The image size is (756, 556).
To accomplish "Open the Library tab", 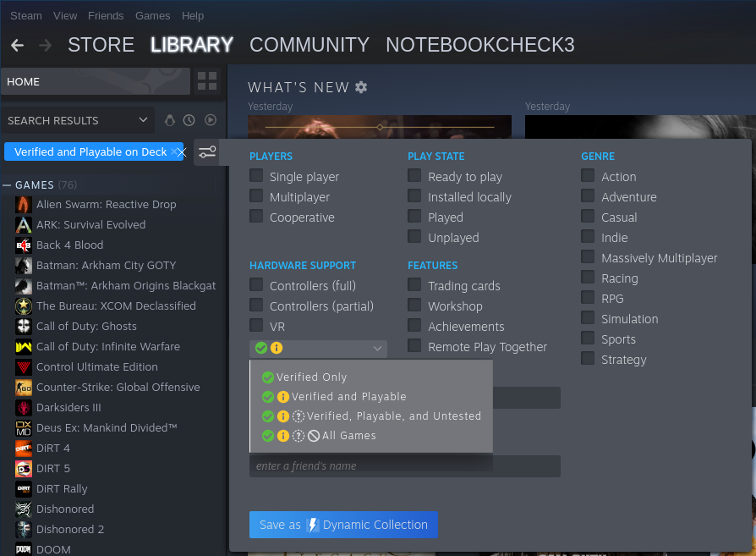I will [x=192, y=45].
